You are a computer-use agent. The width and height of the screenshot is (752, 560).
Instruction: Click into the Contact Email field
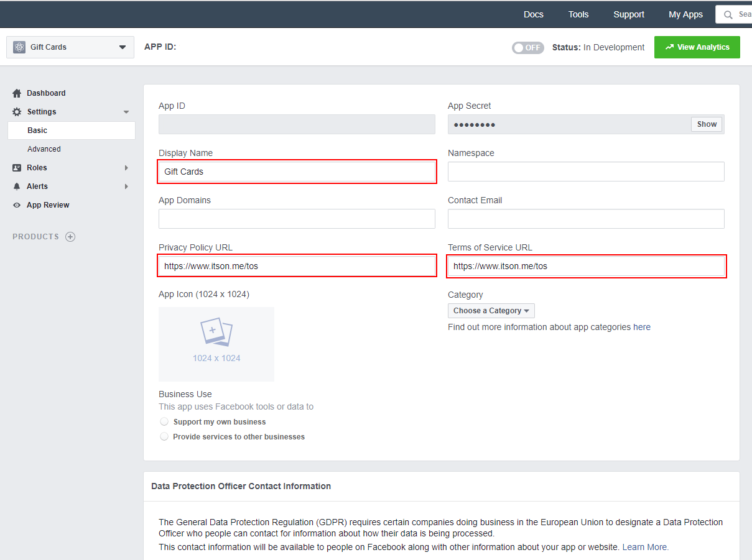pyautogui.click(x=585, y=219)
